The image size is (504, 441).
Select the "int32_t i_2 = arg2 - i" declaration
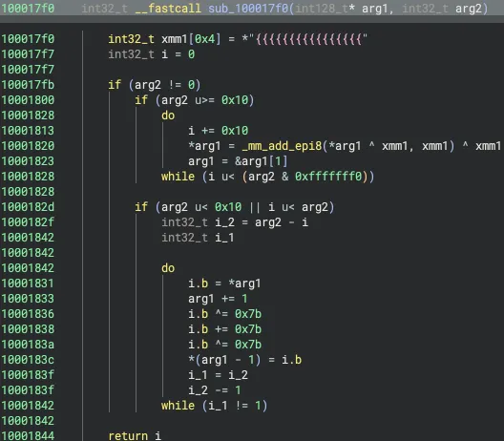pos(235,222)
